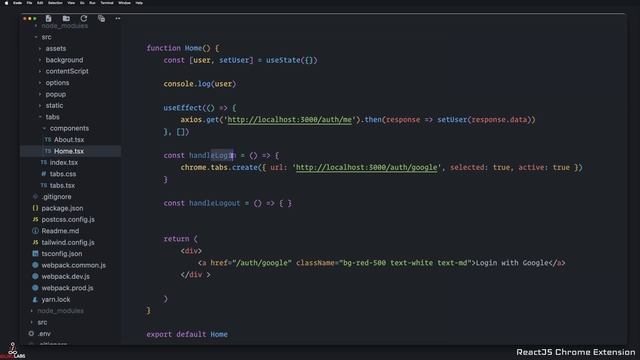640x360 pixels.
Task: Open the Run menu
Action: click(92, 3)
